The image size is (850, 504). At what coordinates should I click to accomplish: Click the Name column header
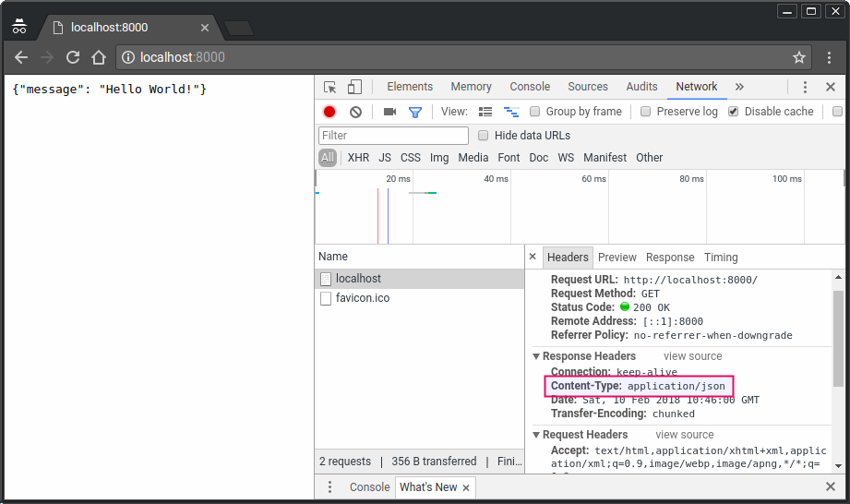[x=420, y=257]
